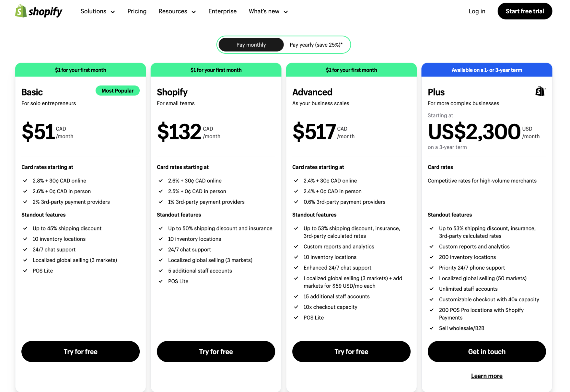The image size is (570, 392).
Task: Open the Enterprise nav item
Action: [x=222, y=11]
